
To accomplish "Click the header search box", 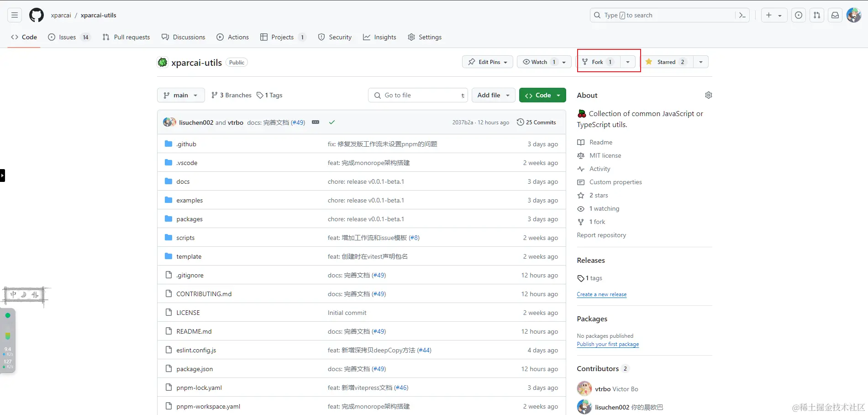I will click(669, 15).
